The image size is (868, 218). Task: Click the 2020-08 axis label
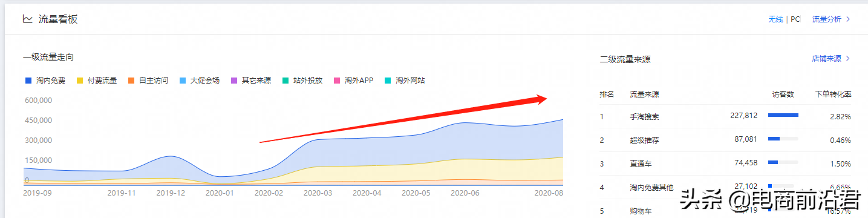coord(549,193)
